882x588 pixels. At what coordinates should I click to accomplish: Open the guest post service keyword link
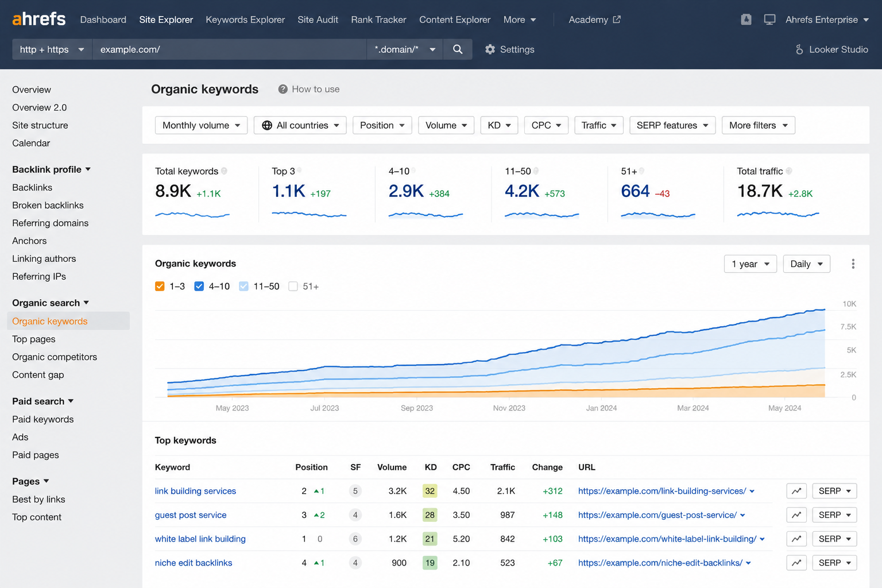pos(191,515)
